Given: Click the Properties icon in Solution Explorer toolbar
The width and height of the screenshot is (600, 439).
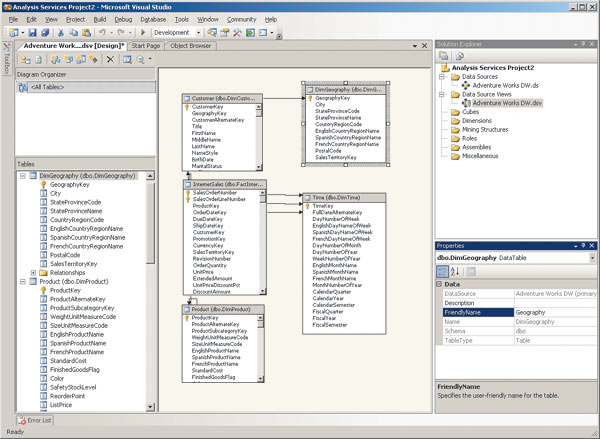Looking at the screenshot, I should pyautogui.click(x=443, y=56).
